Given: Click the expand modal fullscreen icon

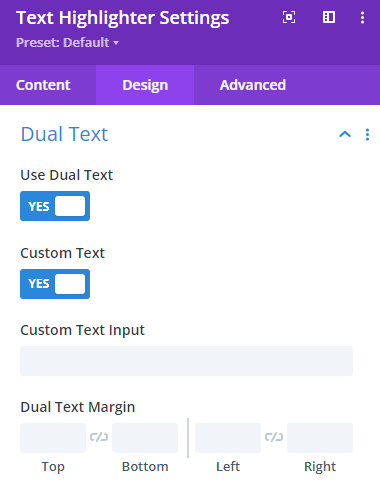Looking at the screenshot, I should tap(289, 17).
